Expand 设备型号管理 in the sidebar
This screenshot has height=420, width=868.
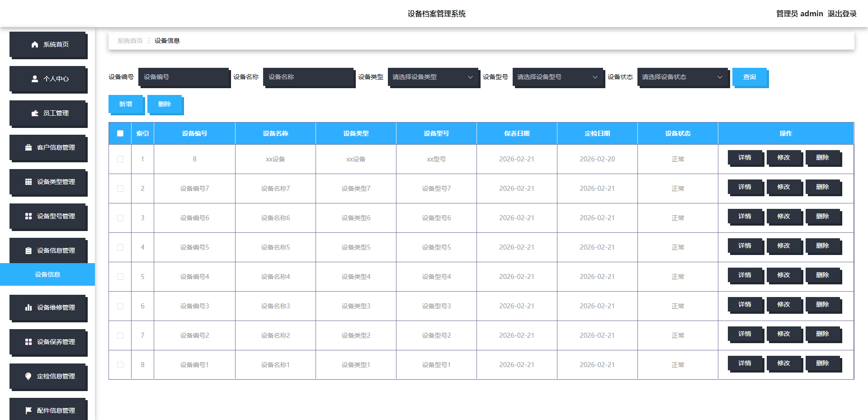[x=48, y=216]
